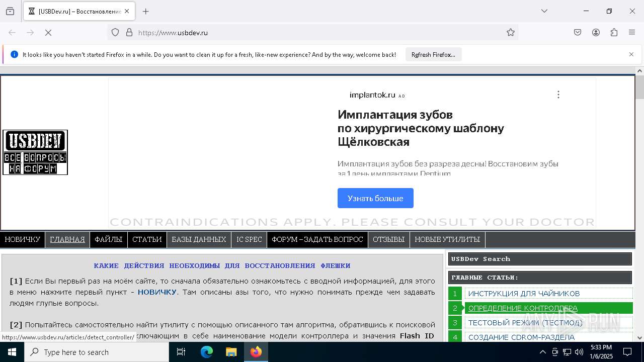
Task: Open the Extensions puzzle icon
Action: click(614, 33)
